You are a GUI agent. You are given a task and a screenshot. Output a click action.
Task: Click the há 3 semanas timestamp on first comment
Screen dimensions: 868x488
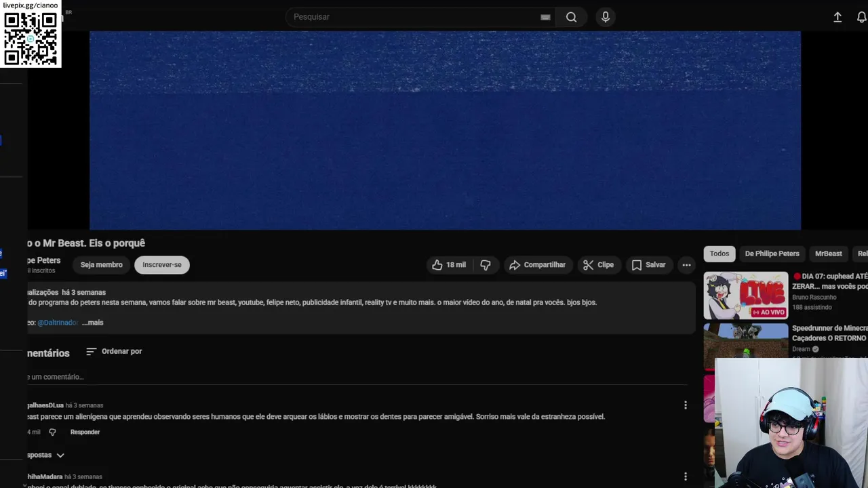(x=85, y=405)
